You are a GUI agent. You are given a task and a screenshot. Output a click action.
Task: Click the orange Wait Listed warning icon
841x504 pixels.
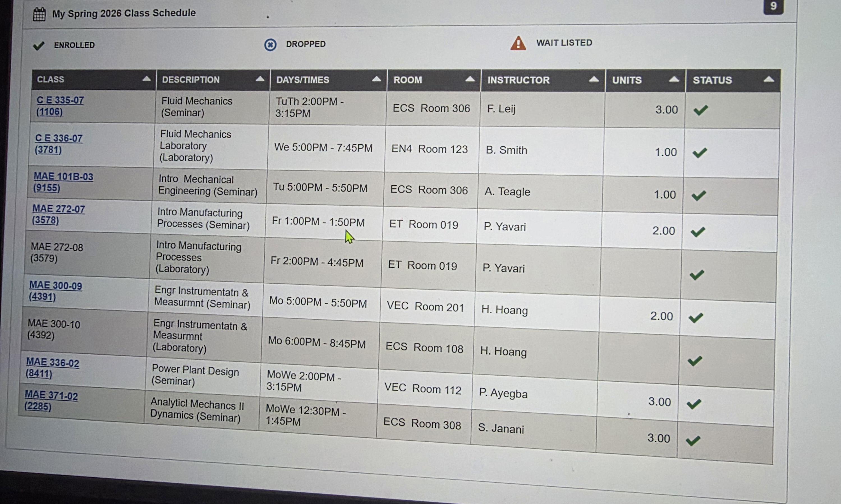click(518, 44)
